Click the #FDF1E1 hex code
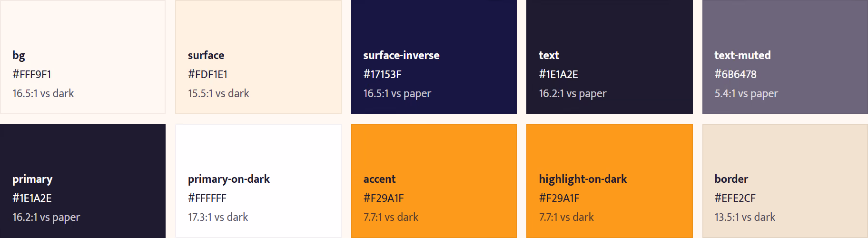868x238 pixels. [x=207, y=74]
